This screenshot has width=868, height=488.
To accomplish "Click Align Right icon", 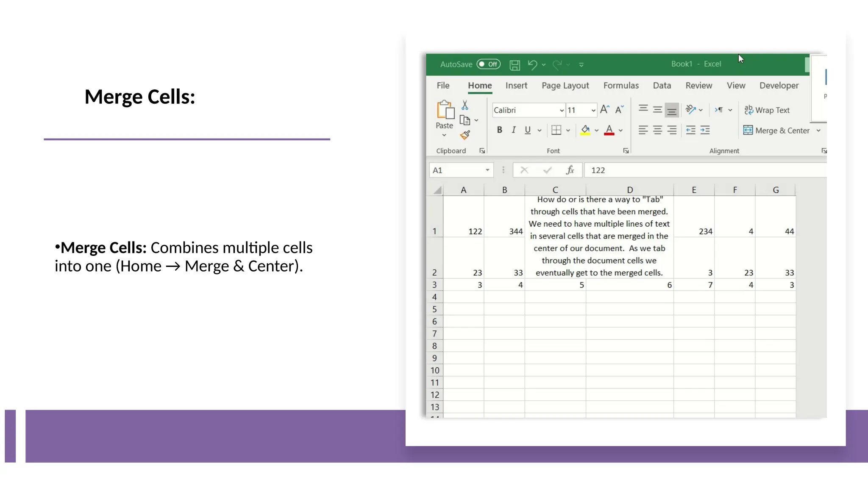I will click(672, 130).
